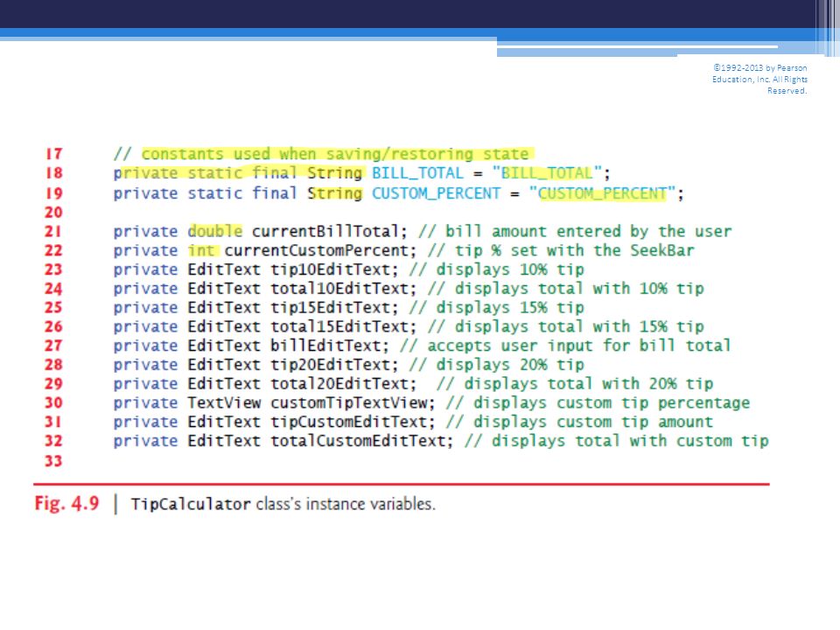Click line number 21
Screen dimensions: 840x630
[x=53, y=231]
